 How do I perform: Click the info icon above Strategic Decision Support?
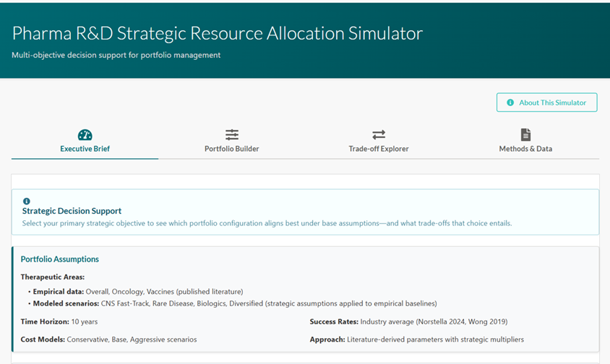[27, 201]
